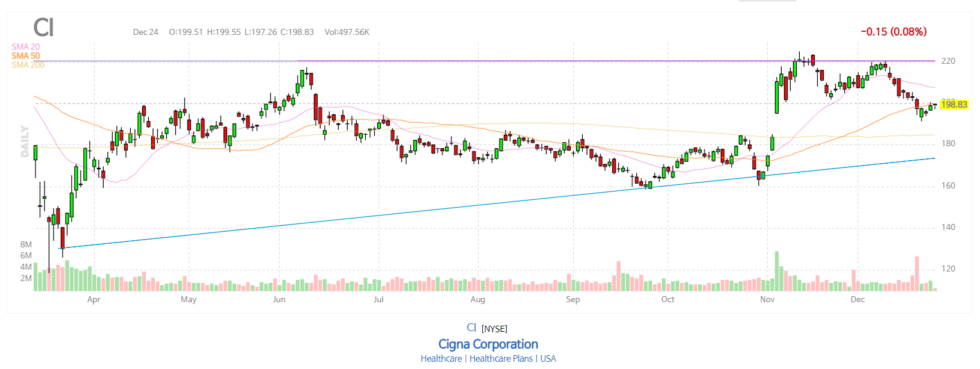Open the Healthcare sector link
The height and width of the screenshot is (369, 980).
pyautogui.click(x=441, y=359)
